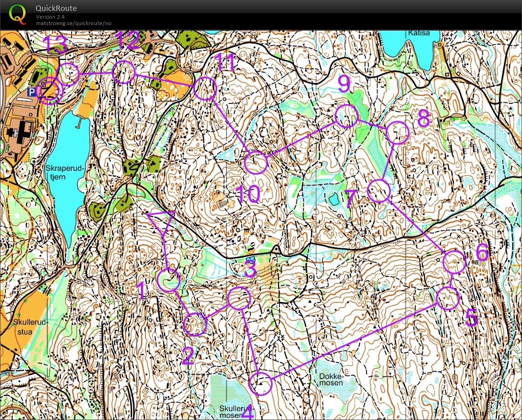Image resolution: width=522 pixels, height=420 pixels.
Task: Select the start triangle on the map
Action: pos(161,221)
